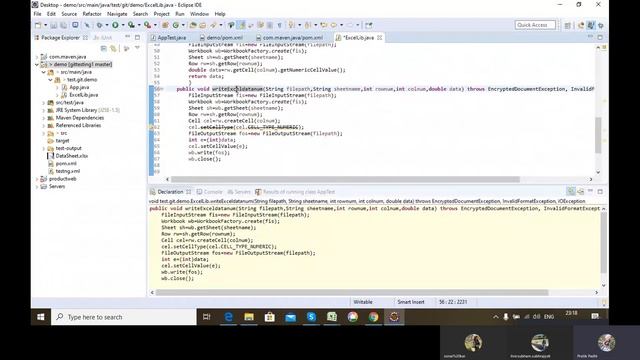Click the New file toolbar icon
Screen dimensions: 640x360
coord(38,25)
